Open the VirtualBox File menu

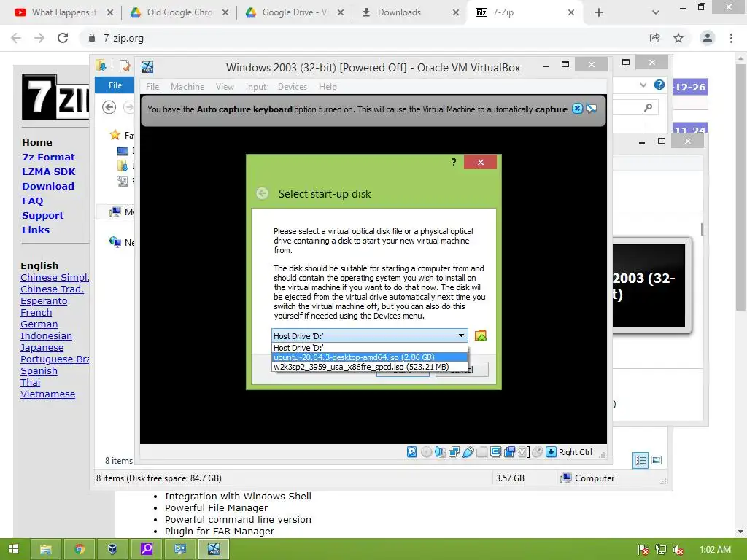[x=152, y=86]
